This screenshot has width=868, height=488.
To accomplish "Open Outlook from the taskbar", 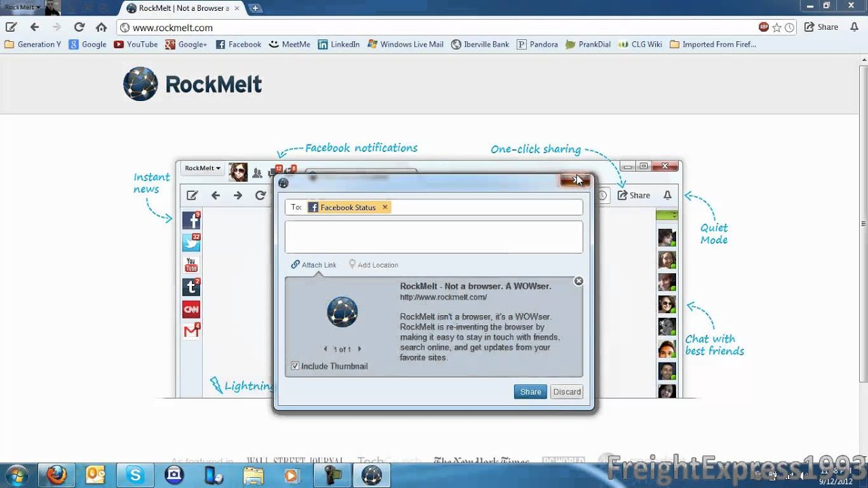I will click(96, 475).
